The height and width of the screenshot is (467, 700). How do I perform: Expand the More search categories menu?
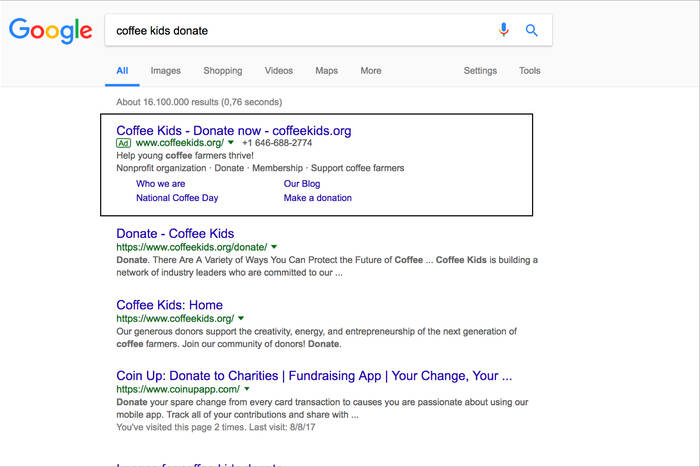371,71
